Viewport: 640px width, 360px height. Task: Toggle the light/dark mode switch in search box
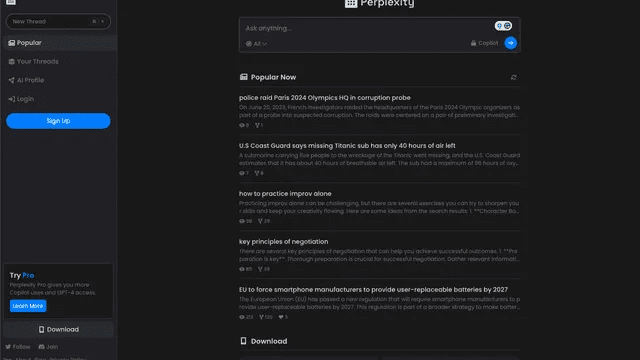click(503, 26)
